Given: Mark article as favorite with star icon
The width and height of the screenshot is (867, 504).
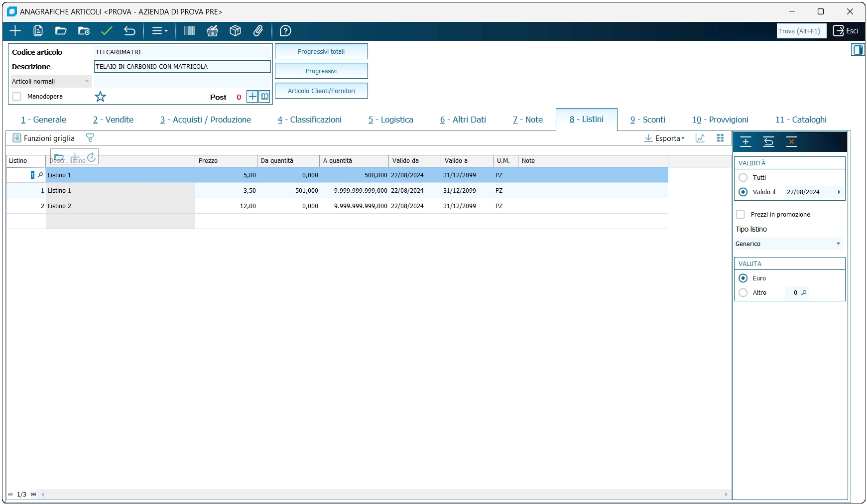Looking at the screenshot, I should click(x=101, y=97).
